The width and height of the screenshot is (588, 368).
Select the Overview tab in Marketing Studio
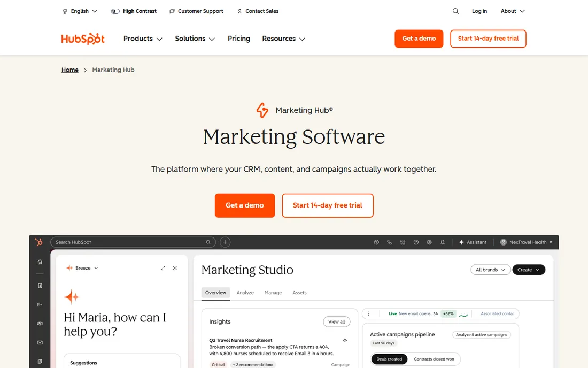(215, 293)
